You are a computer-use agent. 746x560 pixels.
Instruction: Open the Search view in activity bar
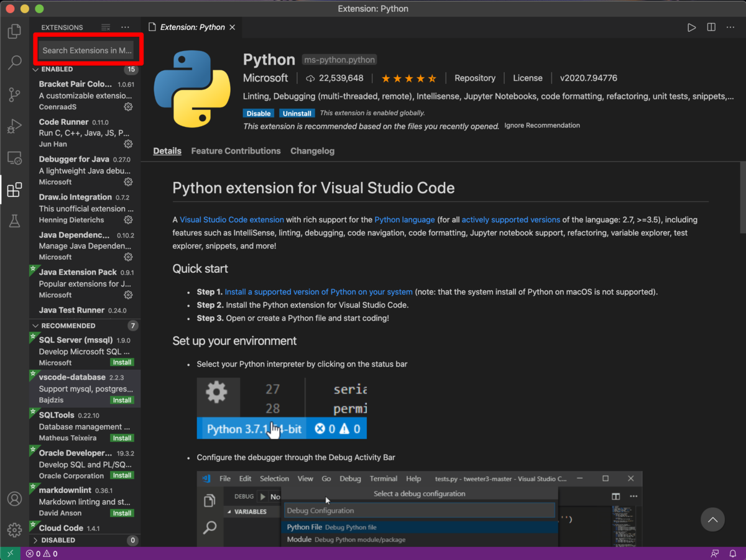pyautogui.click(x=14, y=62)
